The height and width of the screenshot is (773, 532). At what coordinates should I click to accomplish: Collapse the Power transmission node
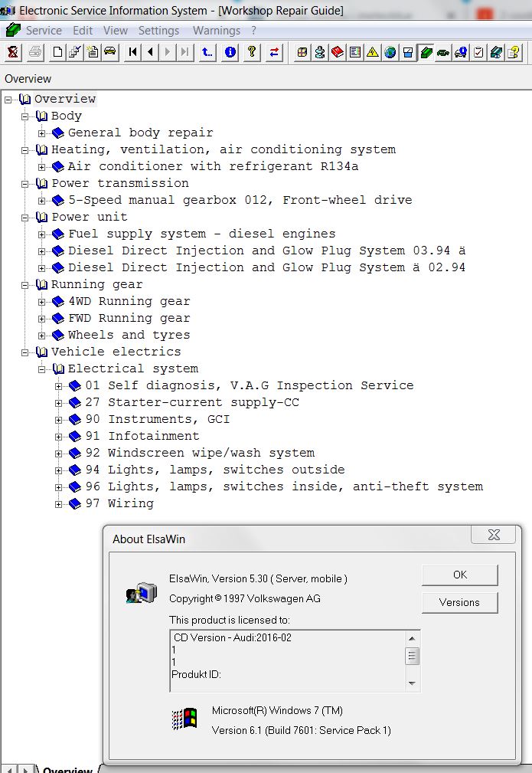[x=24, y=184]
